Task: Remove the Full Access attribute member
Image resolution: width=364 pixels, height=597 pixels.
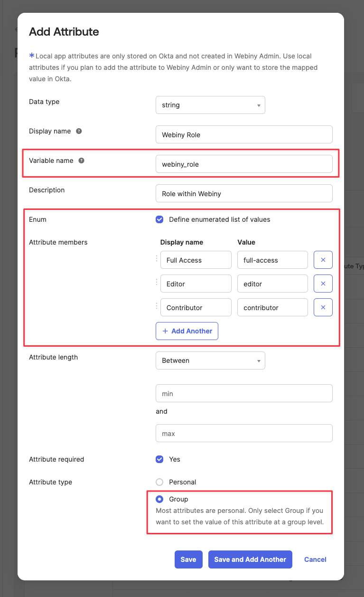Action: pyautogui.click(x=323, y=260)
